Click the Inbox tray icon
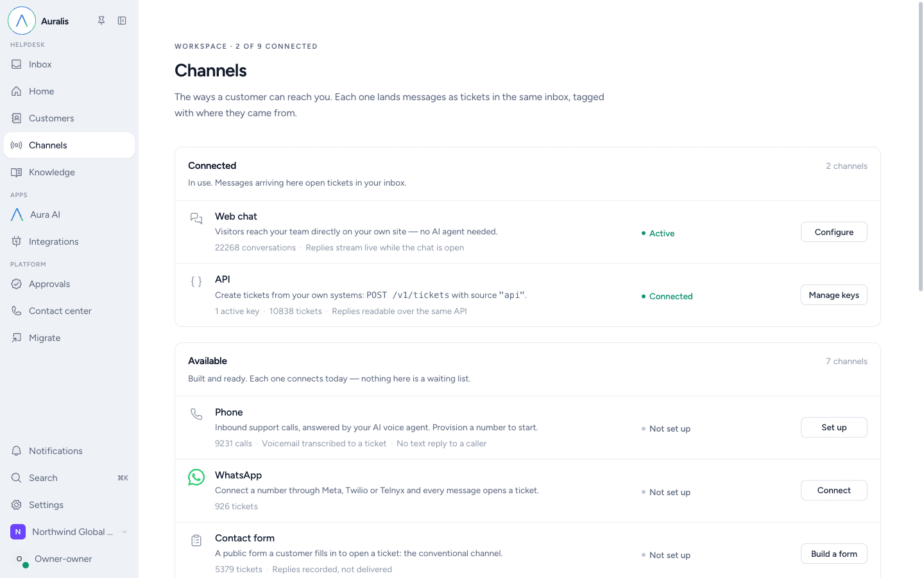Screen dimensions: 924x578 click(x=17, y=64)
